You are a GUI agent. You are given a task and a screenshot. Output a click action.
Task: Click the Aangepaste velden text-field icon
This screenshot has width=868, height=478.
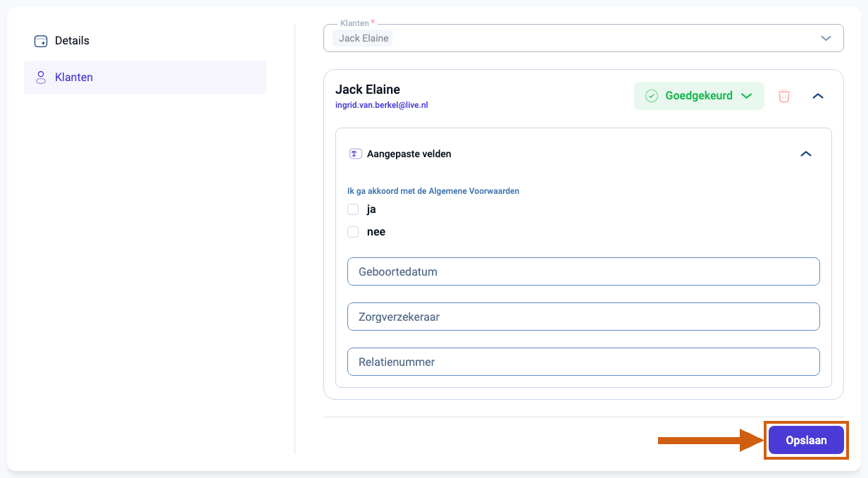[356, 154]
